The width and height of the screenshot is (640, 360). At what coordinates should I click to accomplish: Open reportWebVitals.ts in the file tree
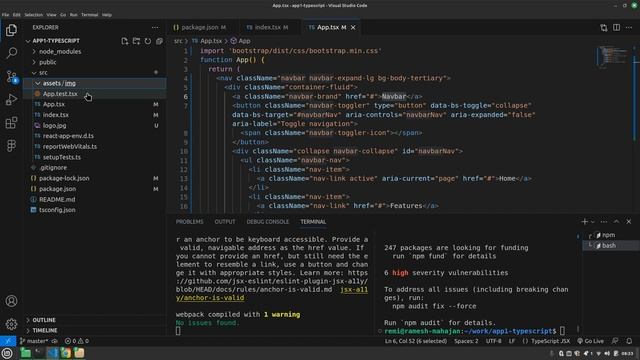point(95,147)
